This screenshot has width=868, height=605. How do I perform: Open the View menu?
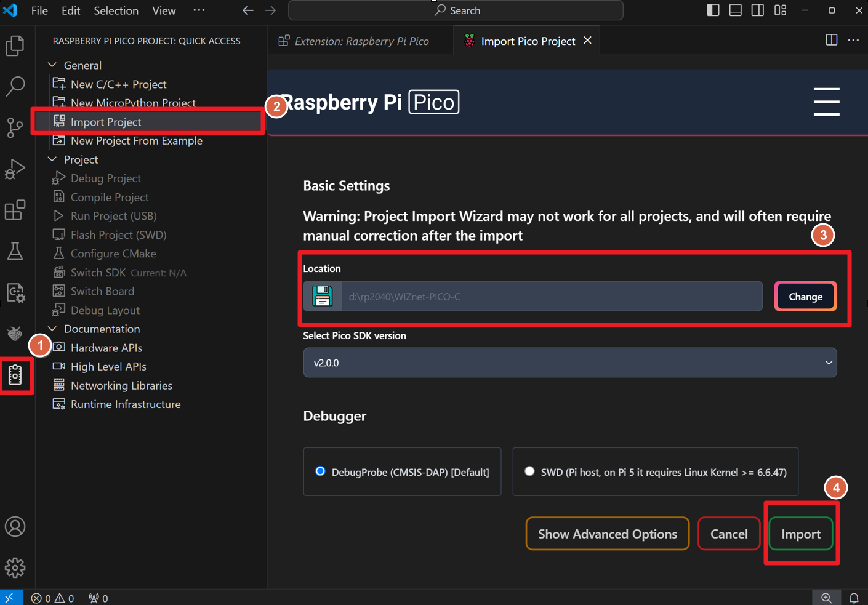click(164, 10)
